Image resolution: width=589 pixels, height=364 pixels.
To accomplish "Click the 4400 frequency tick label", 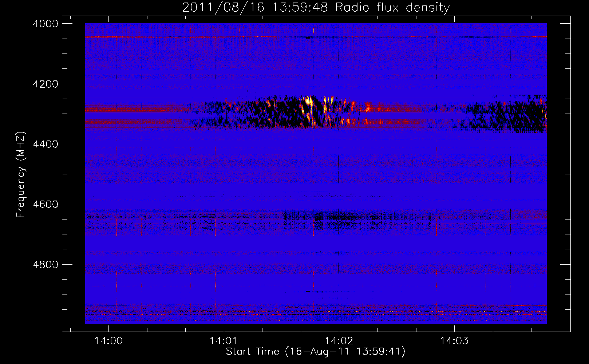I will click(46, 144).
